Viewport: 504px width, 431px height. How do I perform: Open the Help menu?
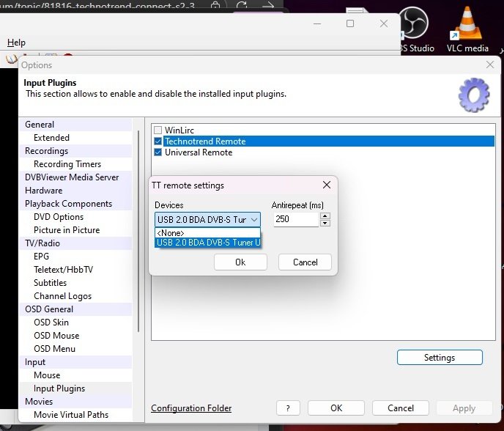16,43
